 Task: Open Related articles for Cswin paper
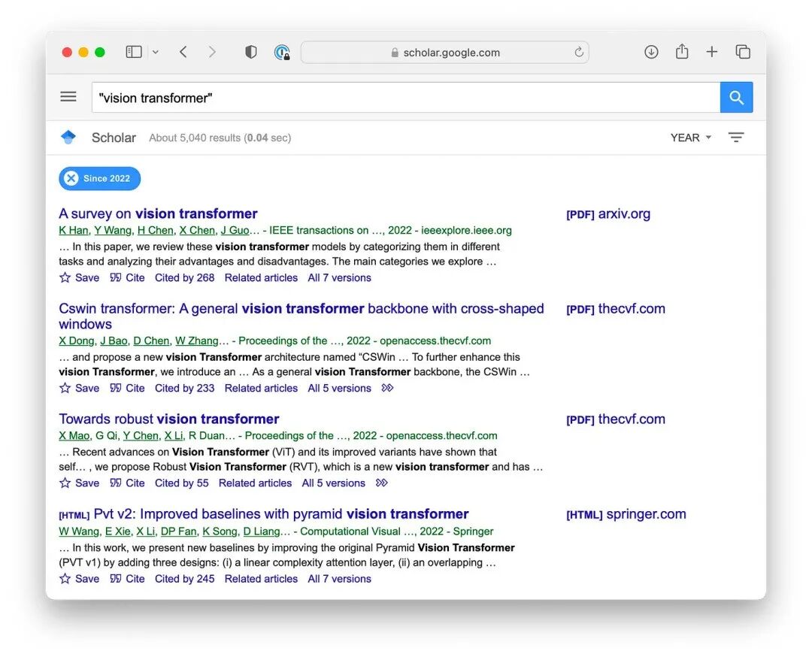[x=261, y=388]
